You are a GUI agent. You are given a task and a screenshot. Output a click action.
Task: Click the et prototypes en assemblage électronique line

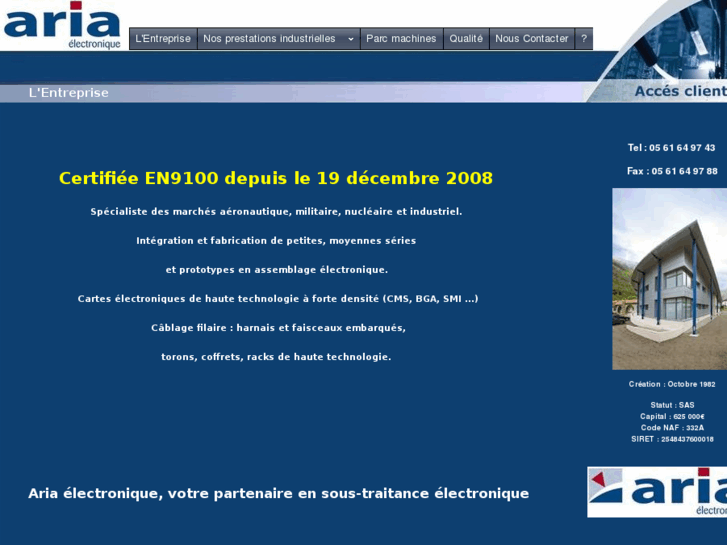coord(277,269)
